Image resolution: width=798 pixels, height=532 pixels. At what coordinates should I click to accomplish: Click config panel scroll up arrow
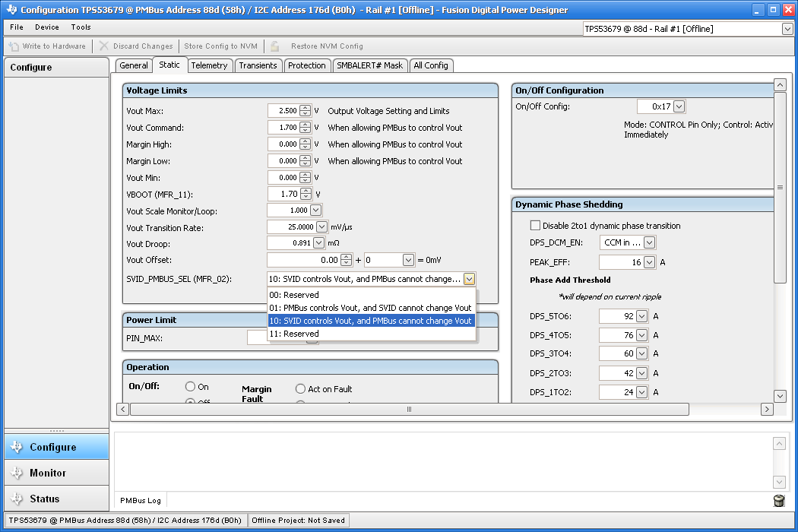(780, 84)
